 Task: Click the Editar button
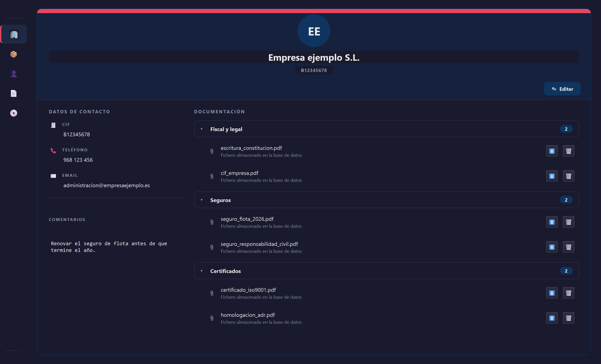pos(562,89)
